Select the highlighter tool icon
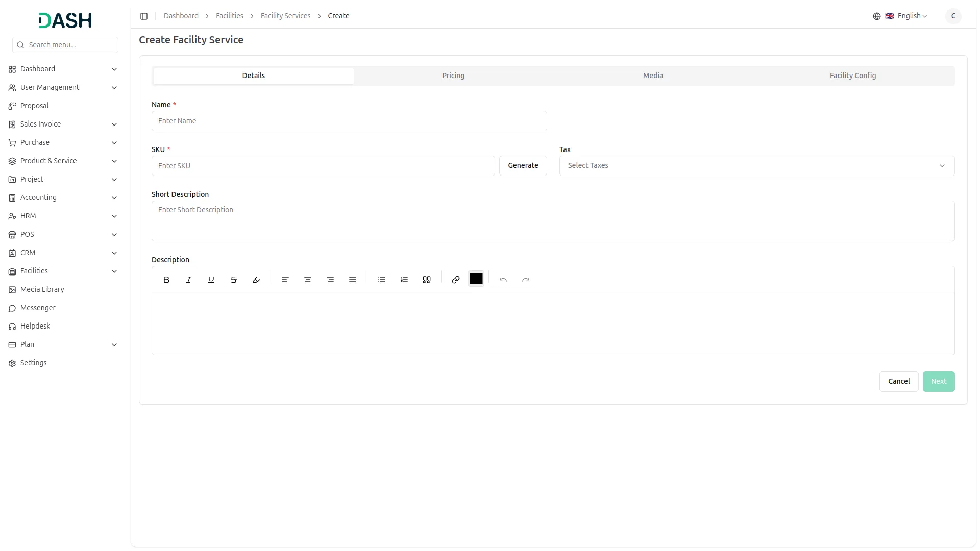980x551 pixels. [x=256, y=280]
